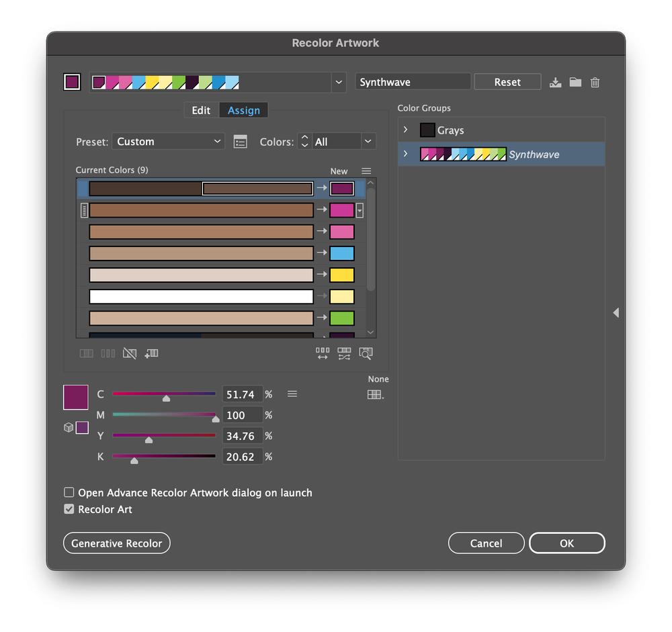Image resolution: width=672 pixels, height=632 pixels.
Task: Open the harmony rules dropdown arrow
Action: click(x=339, y=82)
